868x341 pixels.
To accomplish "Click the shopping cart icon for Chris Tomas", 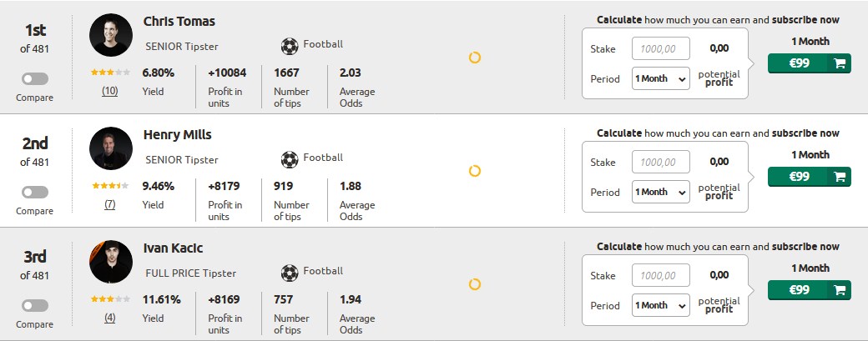I will point(840,63).
